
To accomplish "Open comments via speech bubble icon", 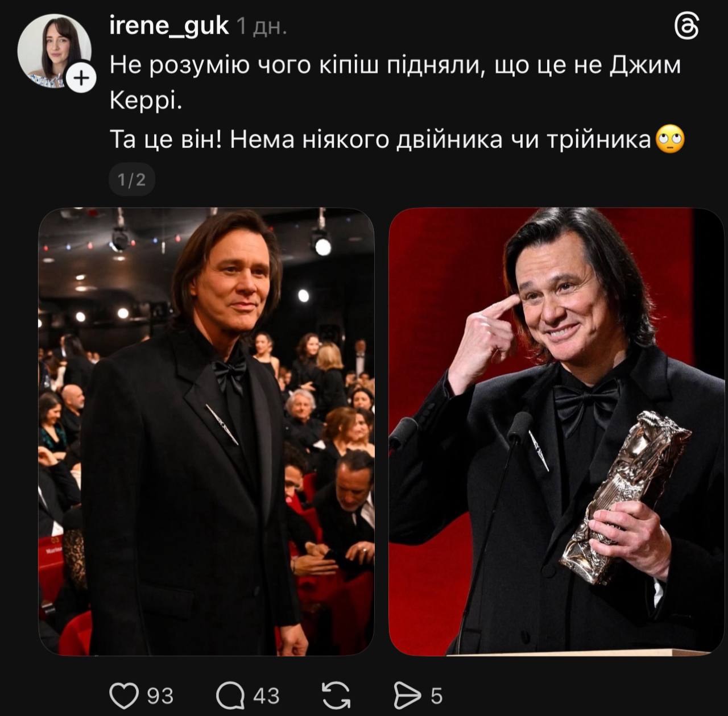I will tap(230, 695).
